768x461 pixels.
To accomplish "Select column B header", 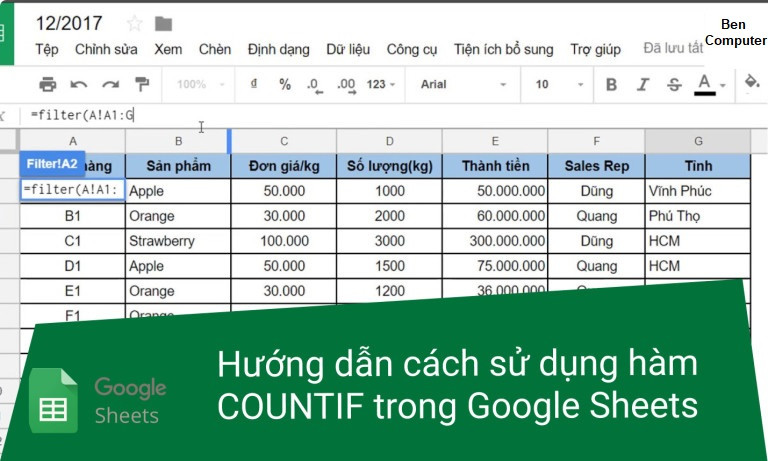I will point(178,142).
